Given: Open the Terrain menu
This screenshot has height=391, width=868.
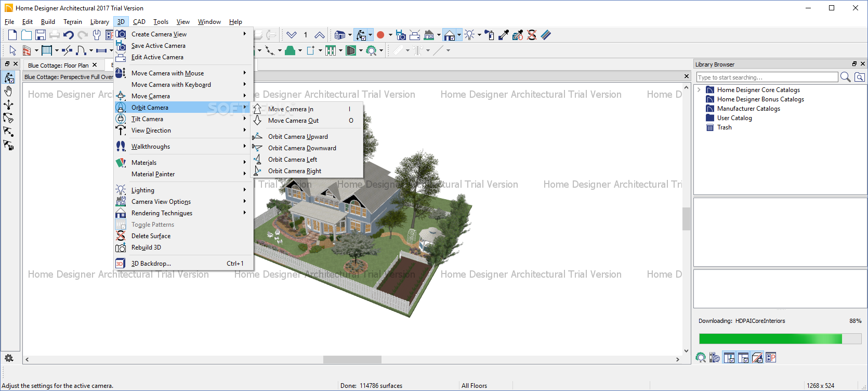Looking at the screenshot, I should (x=73, y=22).
